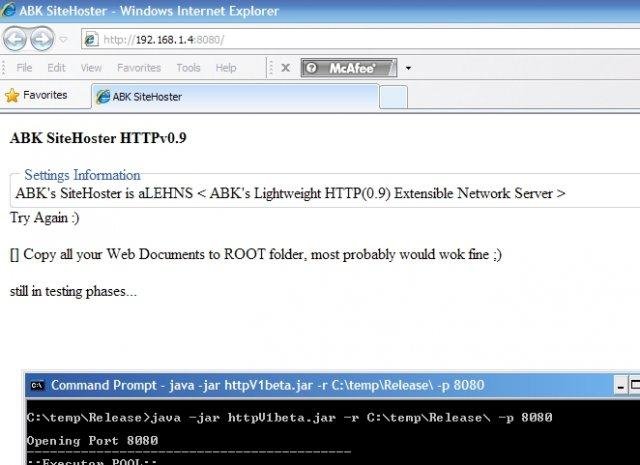Select the ABK SiteHoster tab

(235, 97)
